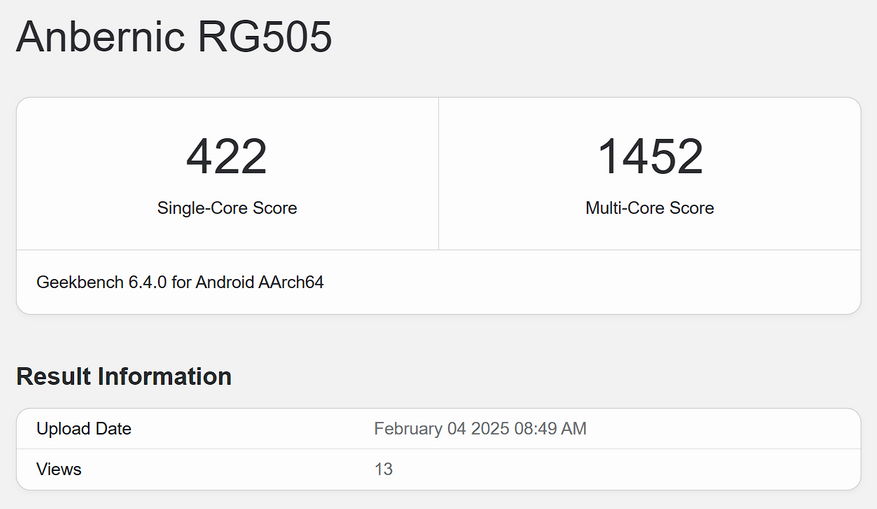Click the word "Upload" in the table
Image resolution: width=877 pixels, height=509 pixels.
62,429
